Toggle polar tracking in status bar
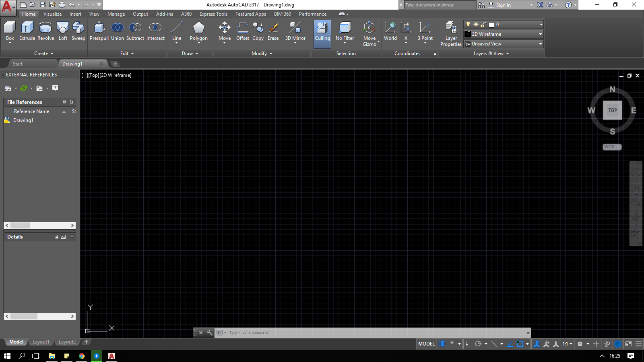 478,344
